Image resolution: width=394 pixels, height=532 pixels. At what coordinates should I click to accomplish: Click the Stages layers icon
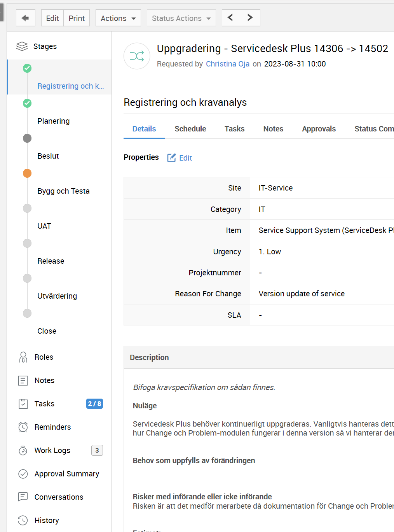pyautogui.click(x=22, y=46)
